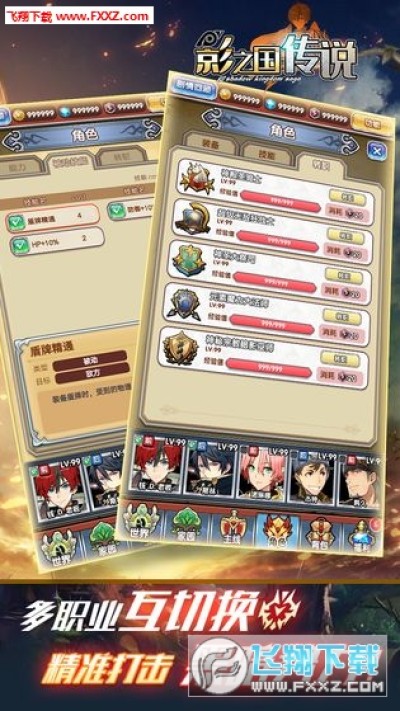Image resolution: width=400 pixels, height=711 pixels.
Task: Close the front 角色 panel with blue X
Action: point(376,151)
